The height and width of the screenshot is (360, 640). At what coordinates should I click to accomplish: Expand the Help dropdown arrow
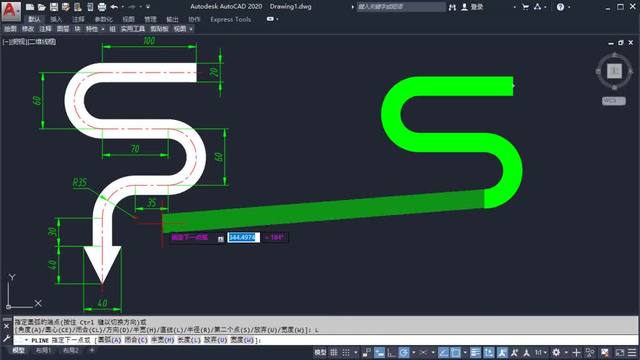(x=569, y=7)
